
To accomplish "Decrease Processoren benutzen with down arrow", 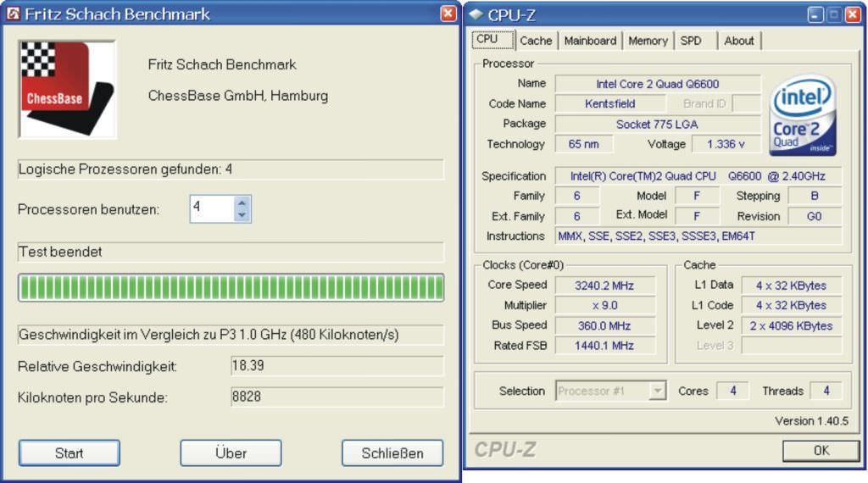I will click(242, 215).
